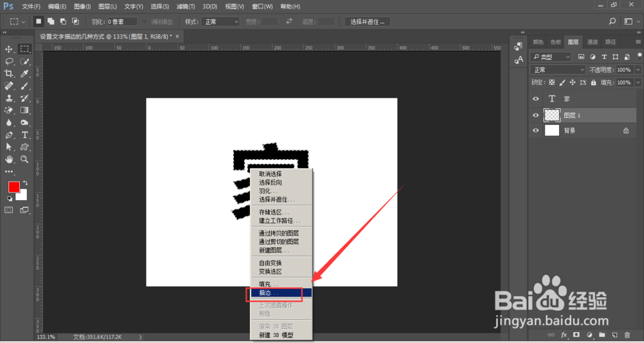Select the Eyedropper tool
644x343 pixels.
pos(24,73)
